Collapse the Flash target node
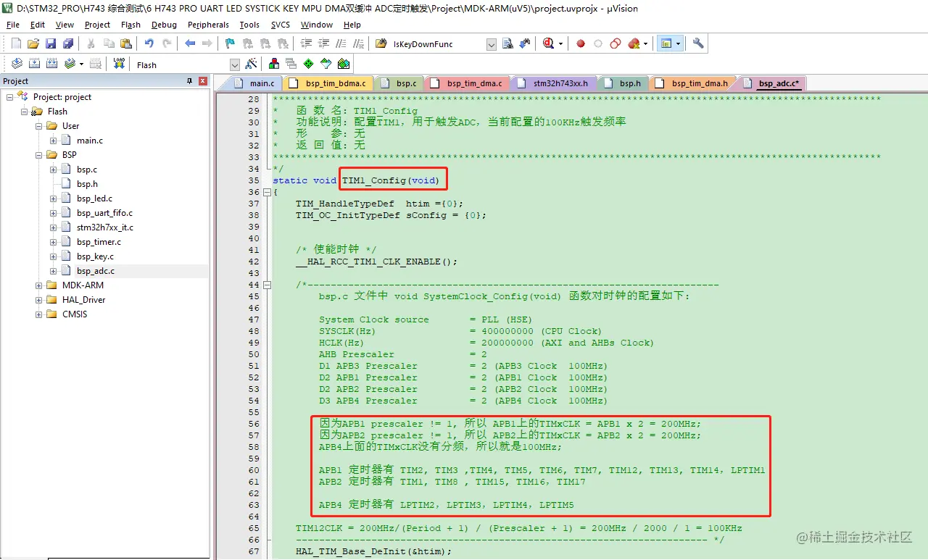This screenshot has width=928, height=560. click(x=24, y=112)
